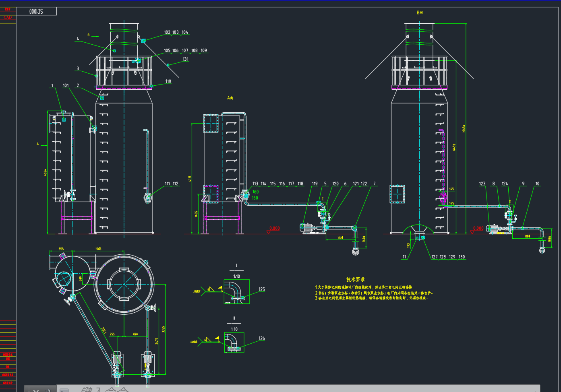
Task: Select part callout number 131
Action: point(185,59)
